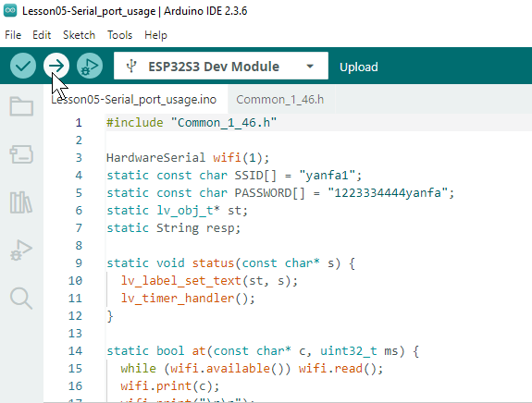Switch to the Common_1_46.h tab
The height and width of the screenshot is (403, 532).
pos(280,99)
